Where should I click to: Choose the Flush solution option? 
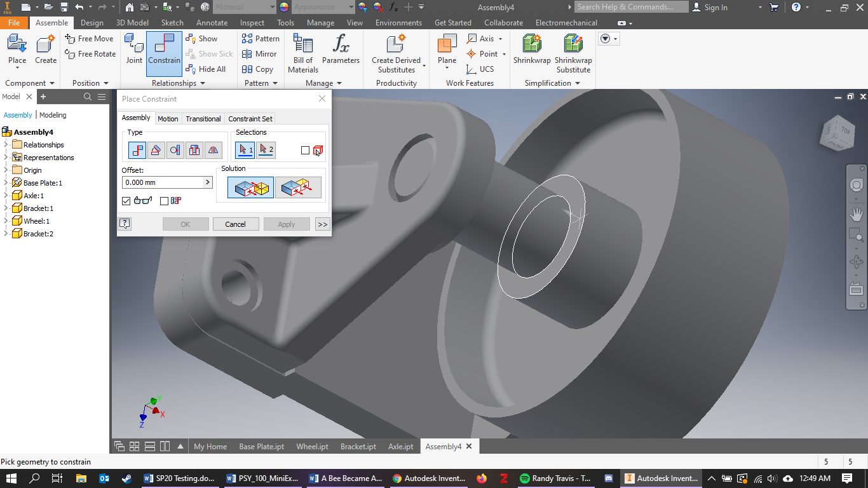click(x=298, y=187)
